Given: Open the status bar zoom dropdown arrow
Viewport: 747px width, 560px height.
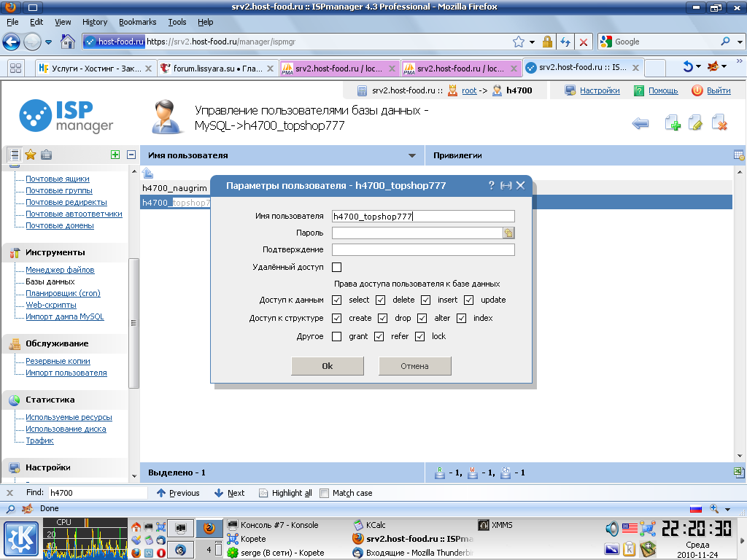Looking at the screenshot, I should pos(727,509).
